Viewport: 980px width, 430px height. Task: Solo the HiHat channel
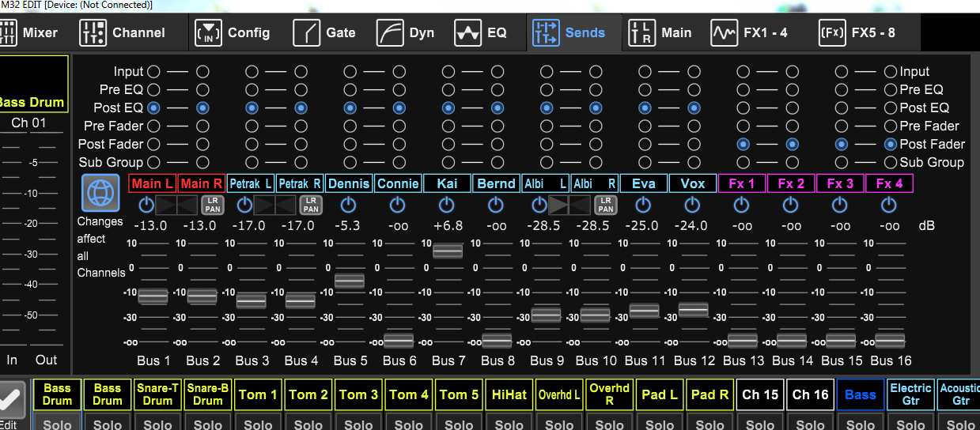pyautogui.click(x=509, y=422)
